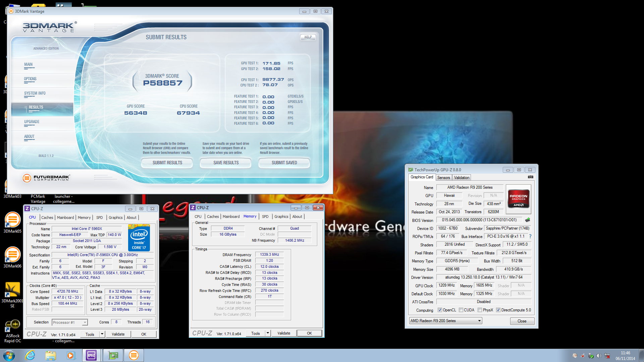Click the volume speaker tray icon

(x=599, y=356)
